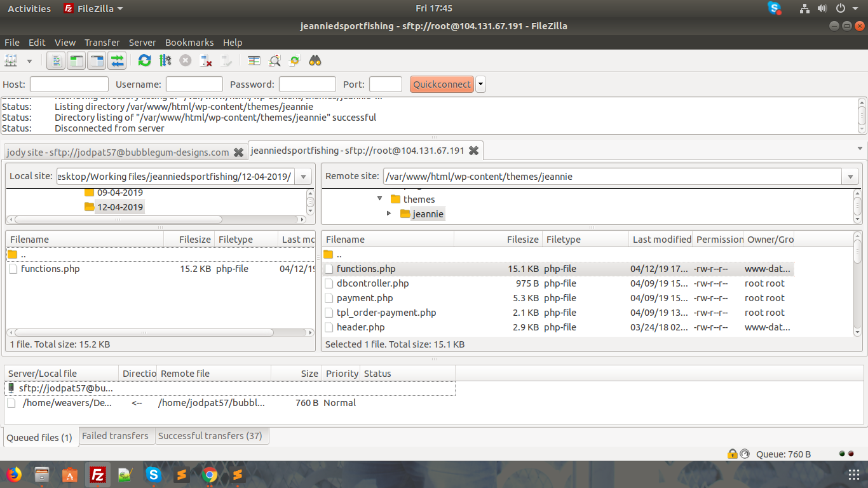Image resolution: width=868 pixels, height=488 pixels.
Task: Open Firefox from the dock
Action: 13,475
